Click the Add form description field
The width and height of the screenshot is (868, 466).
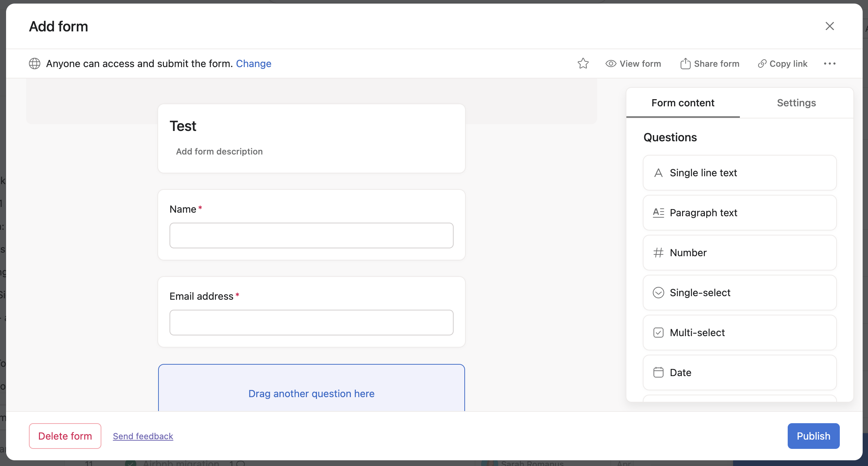pos(219,151)
